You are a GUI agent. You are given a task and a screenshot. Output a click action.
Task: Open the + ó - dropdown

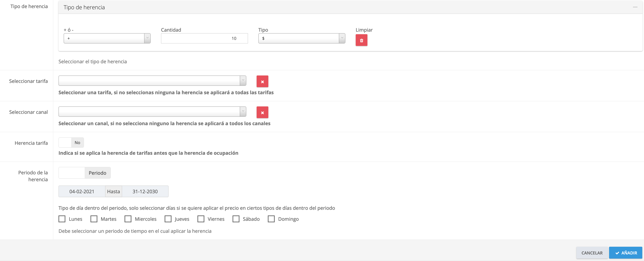pos(107,38)
